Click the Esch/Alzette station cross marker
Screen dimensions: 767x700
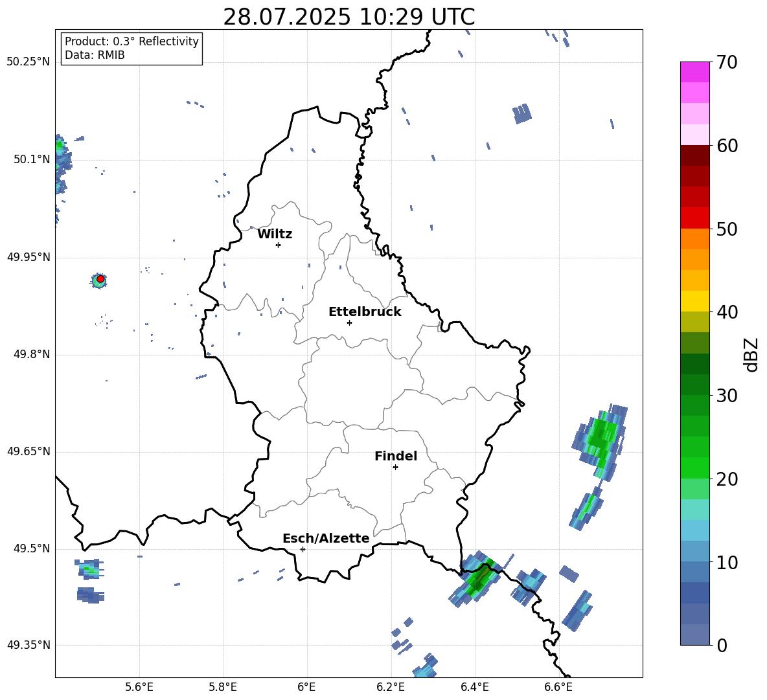tap(303, 549)
